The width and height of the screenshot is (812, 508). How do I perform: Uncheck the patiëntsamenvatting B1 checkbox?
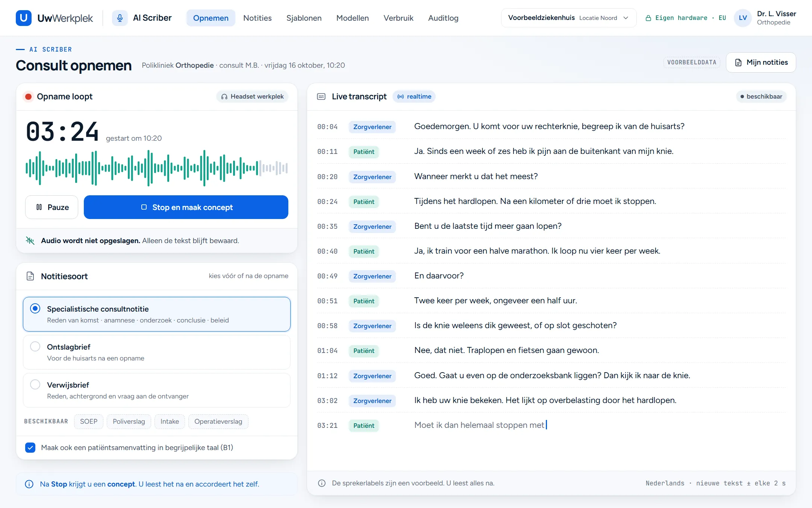[x=30, y=447]
